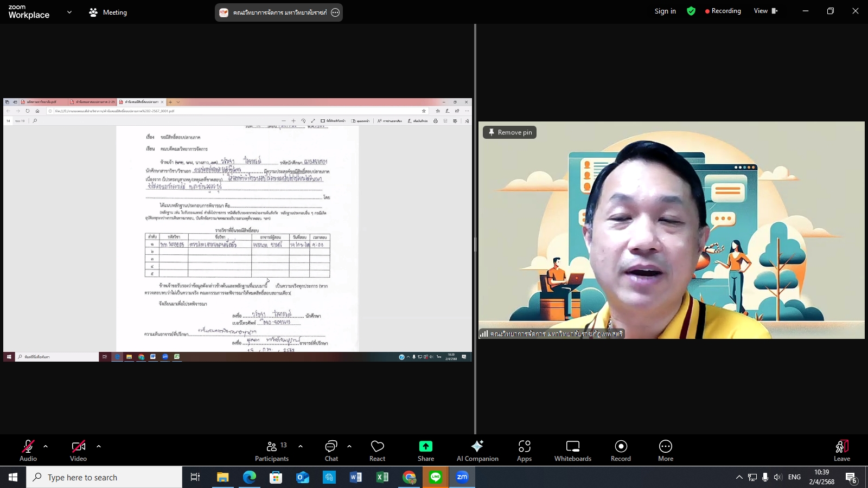Click the Windows taskbar search box

(x=104, y=477)
